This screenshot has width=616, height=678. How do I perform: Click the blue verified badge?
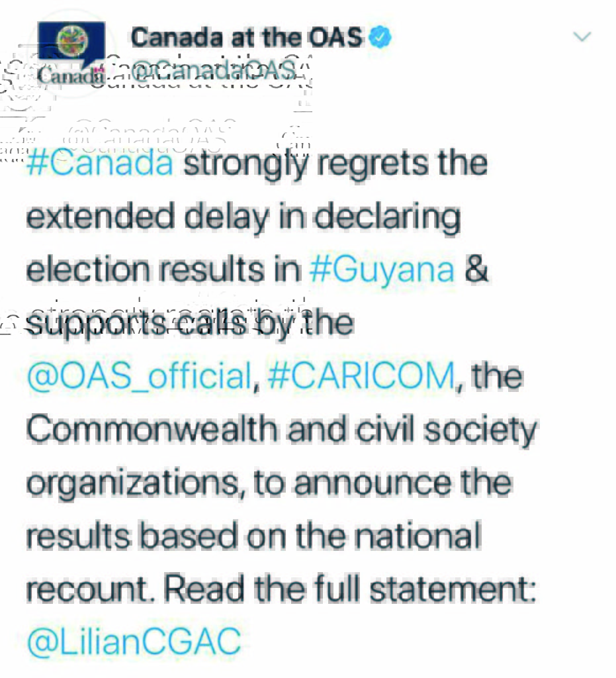pos(380,38)
